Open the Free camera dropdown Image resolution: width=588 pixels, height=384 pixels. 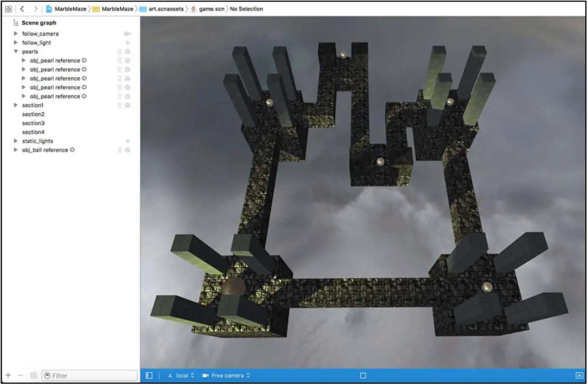(x=227, y=375)
